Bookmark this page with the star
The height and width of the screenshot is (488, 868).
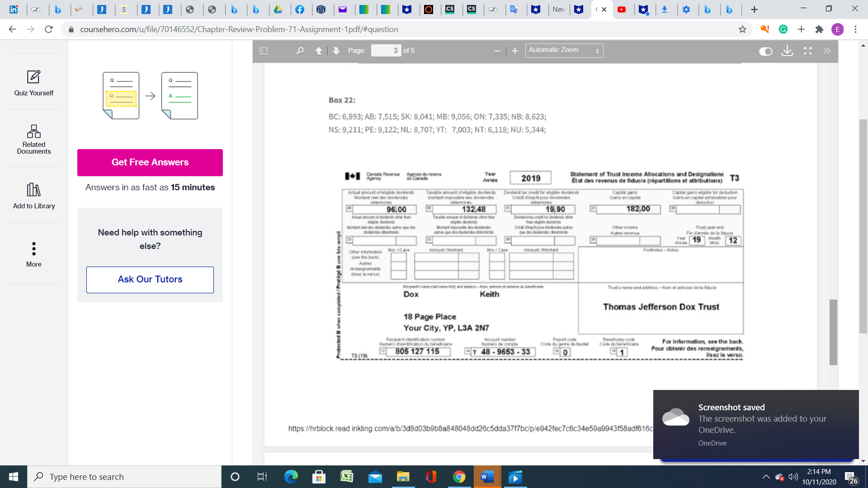(742, 29)
